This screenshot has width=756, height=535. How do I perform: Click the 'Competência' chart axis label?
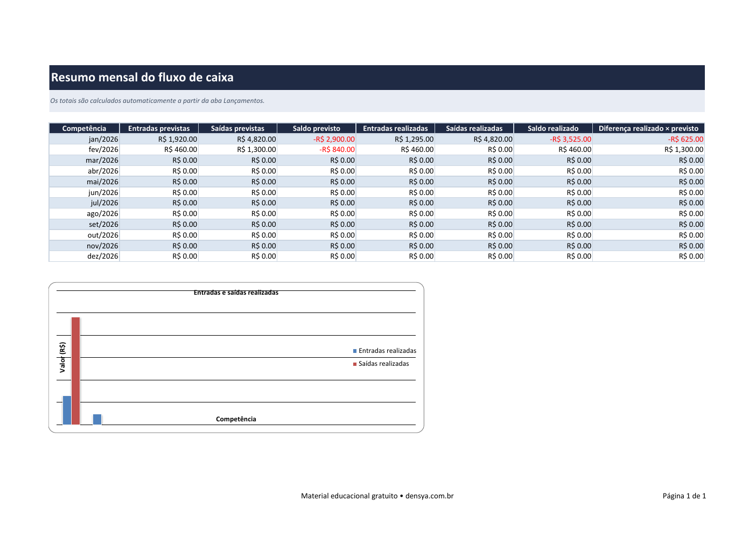click(x=236, y=419)
